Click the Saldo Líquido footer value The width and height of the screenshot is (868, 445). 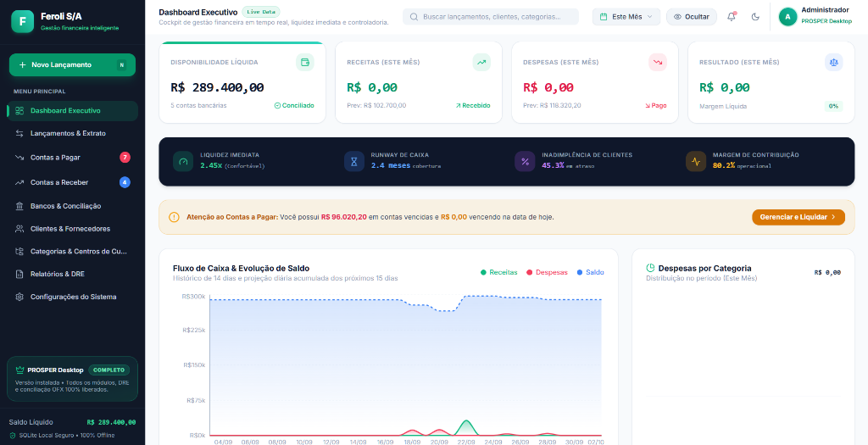111,422
